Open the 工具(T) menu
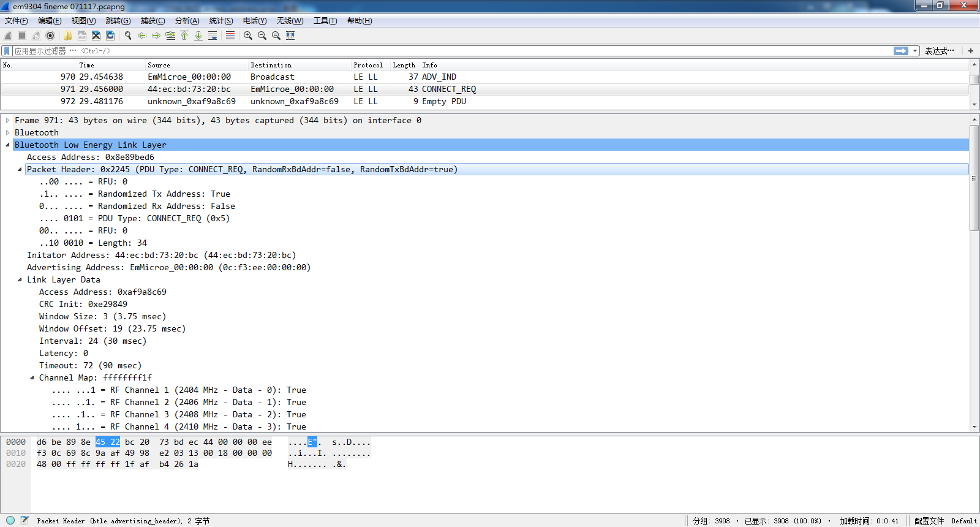 325,21
